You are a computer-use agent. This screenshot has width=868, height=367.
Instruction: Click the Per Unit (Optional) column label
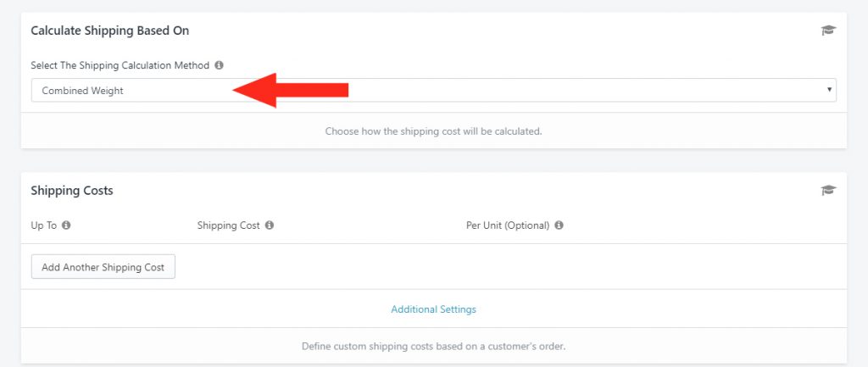point(508,225)
